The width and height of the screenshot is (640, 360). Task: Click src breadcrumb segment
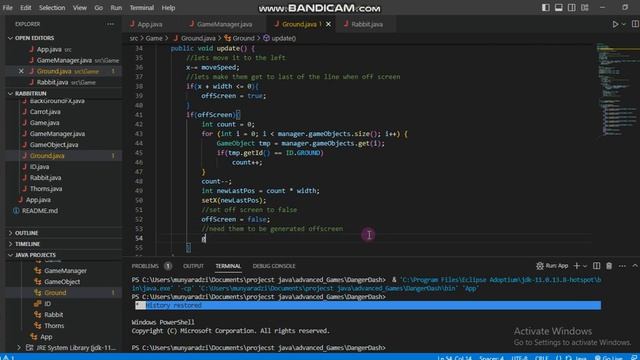point(133,38)
